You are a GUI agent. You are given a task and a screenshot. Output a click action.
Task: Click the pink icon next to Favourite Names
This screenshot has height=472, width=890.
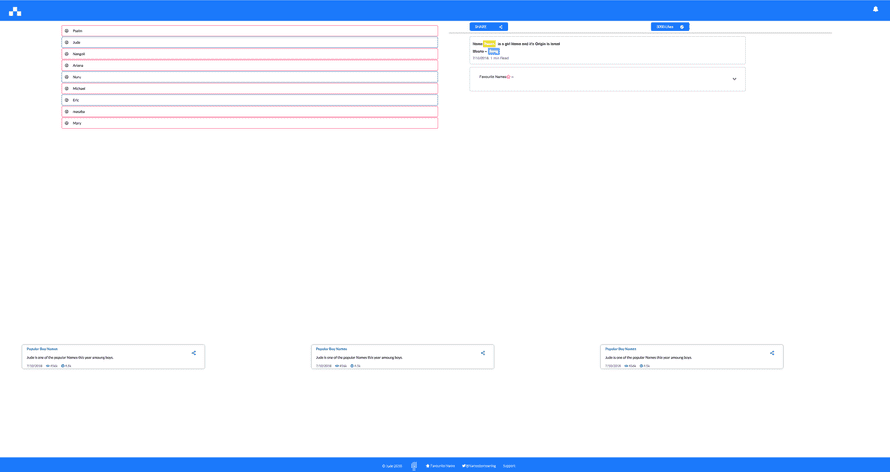[x=509, y=77]
